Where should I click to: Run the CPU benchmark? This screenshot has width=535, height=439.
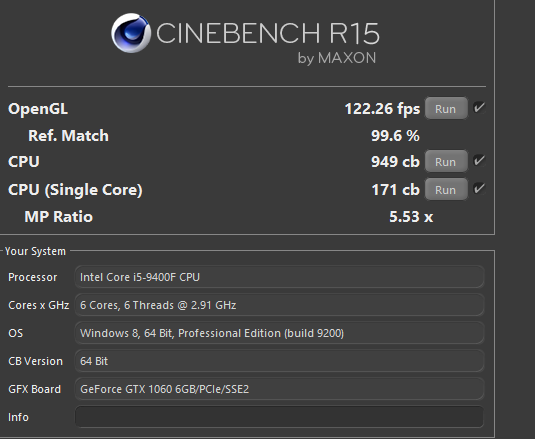click(446, 161)
